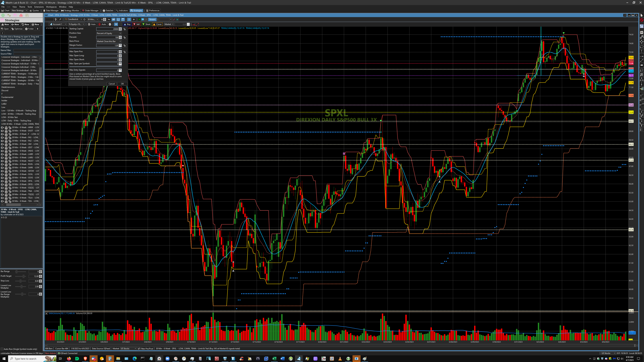The width and height of the screenshot is (644, 362).
Task: Open gear settings next to Margin Factor
Action: point(124,45)
